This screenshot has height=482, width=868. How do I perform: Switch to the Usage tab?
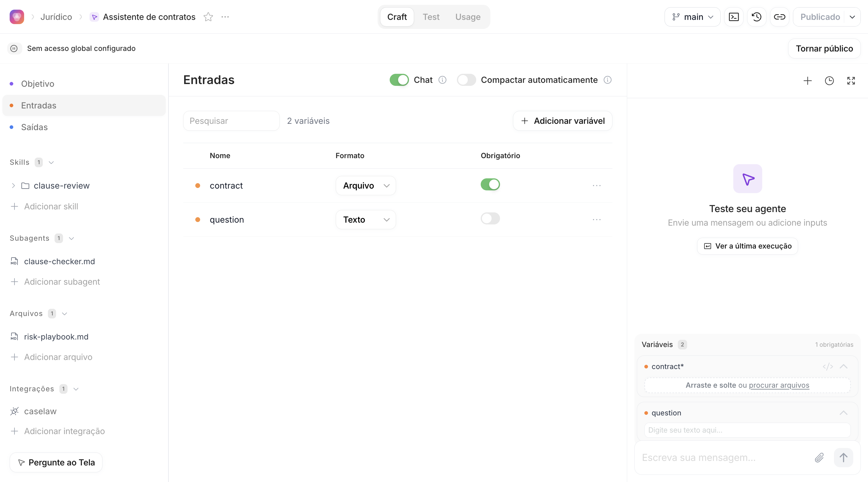coord(468,17)
